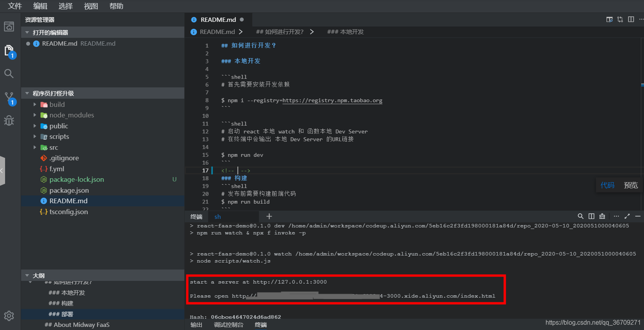Open the workspace icon at top of activity bar
Viewport: 644px width, 330px height.
click(9, 27)
